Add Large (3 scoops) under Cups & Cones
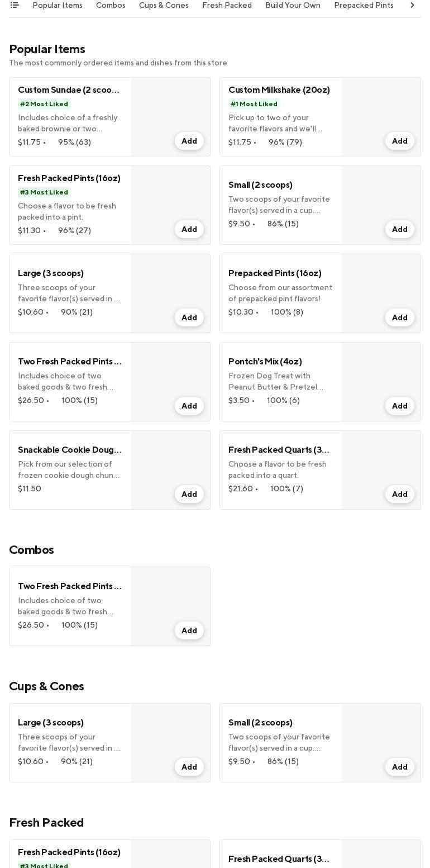Screen dimensions: 430x868 [189, 767]
